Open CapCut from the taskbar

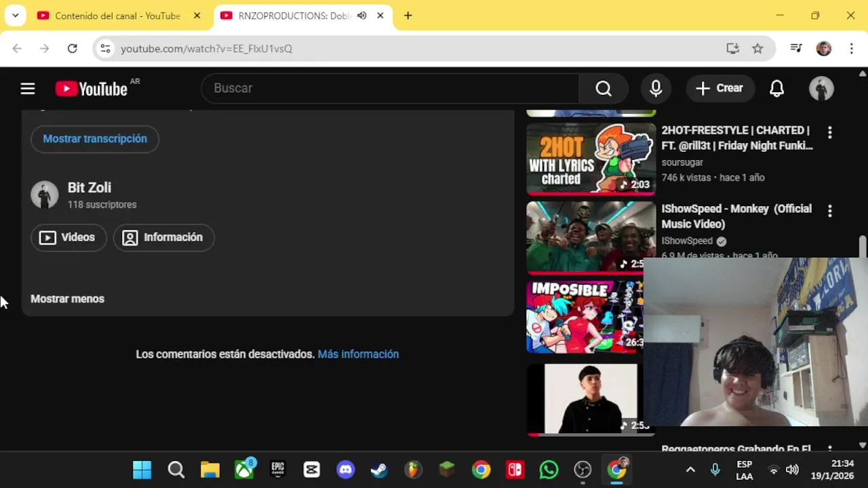click(311, 470)
